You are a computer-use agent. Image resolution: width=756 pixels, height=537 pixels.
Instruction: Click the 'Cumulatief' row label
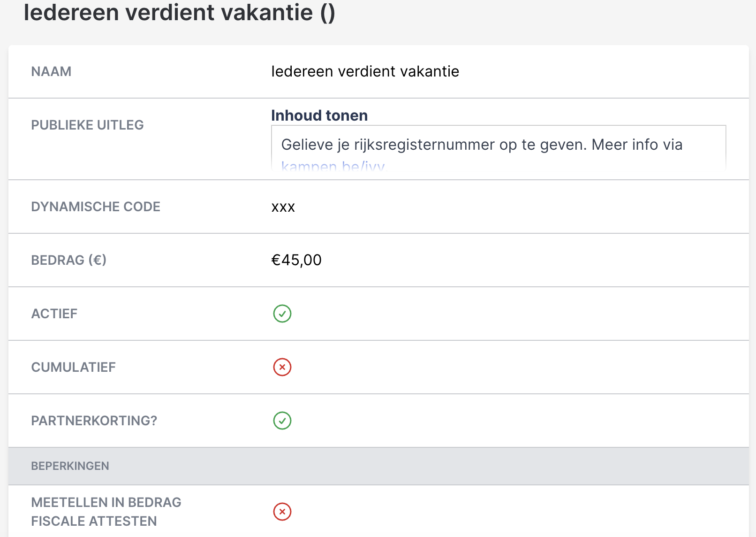click(x=73, y=367)
